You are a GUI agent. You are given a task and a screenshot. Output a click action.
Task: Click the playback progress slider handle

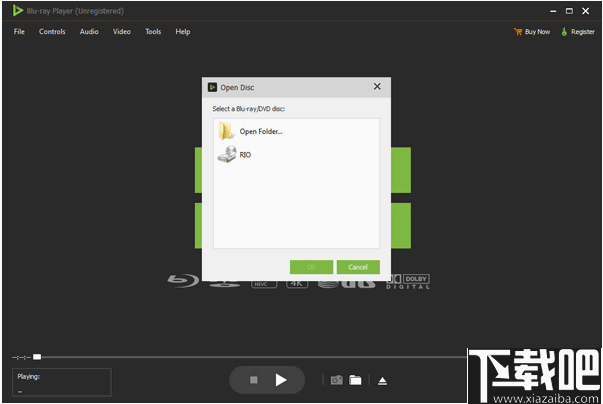click(37, 357)
